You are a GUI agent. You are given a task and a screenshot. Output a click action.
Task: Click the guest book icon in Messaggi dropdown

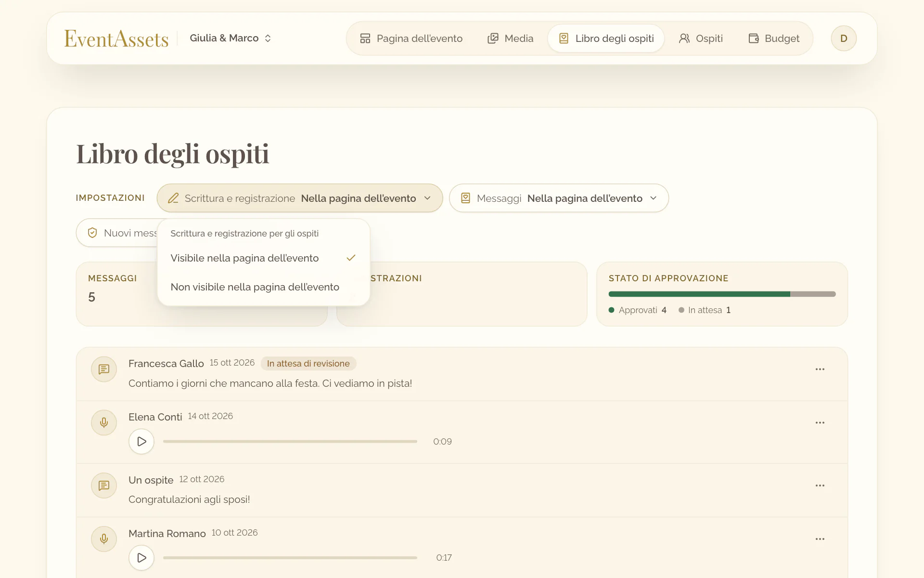click(465, 198)
